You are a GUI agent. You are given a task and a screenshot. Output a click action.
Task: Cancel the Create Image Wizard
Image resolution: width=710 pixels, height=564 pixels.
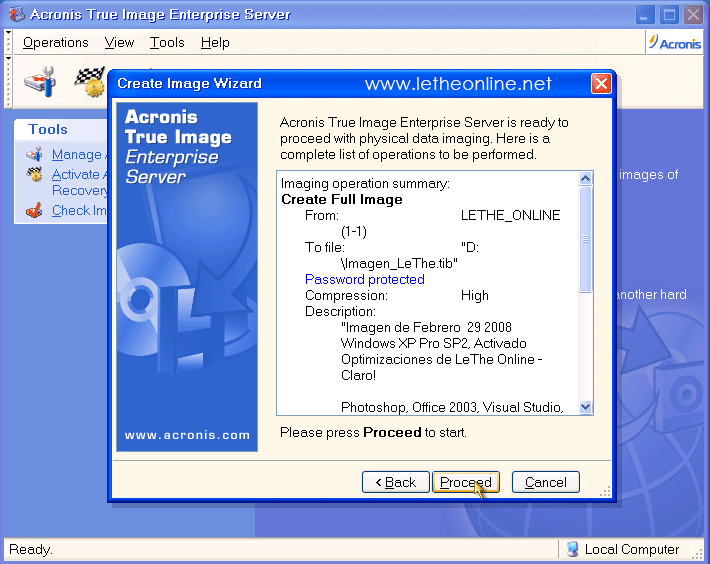546,482
